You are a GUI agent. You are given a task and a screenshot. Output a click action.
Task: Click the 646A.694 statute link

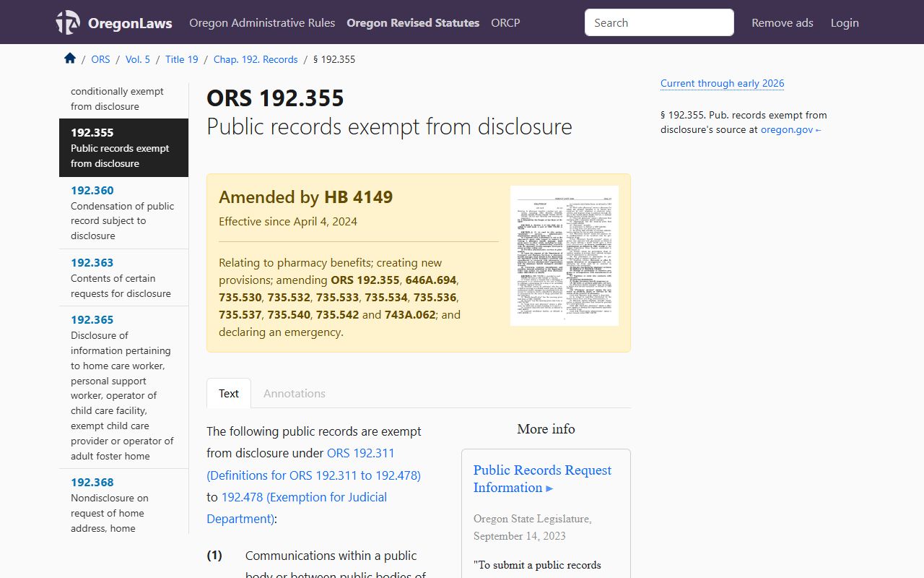click(430, 280)
